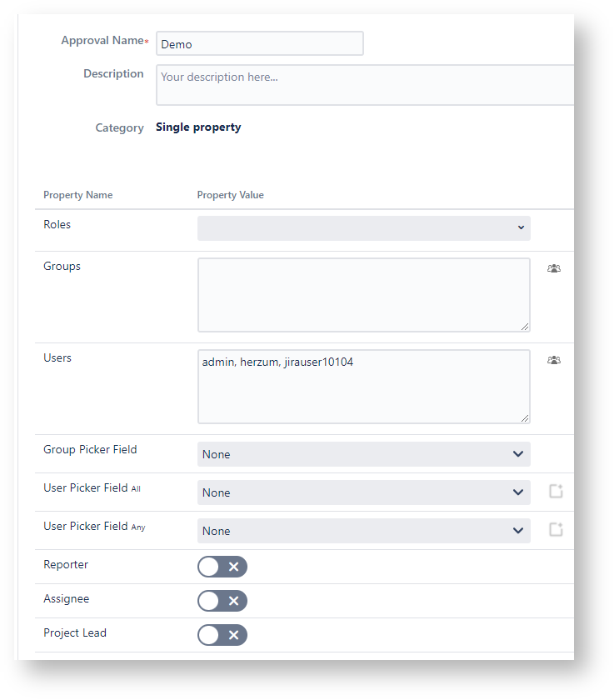
Task: Click the resize handle of the Groups textarea
Action: tap(525, 327)
